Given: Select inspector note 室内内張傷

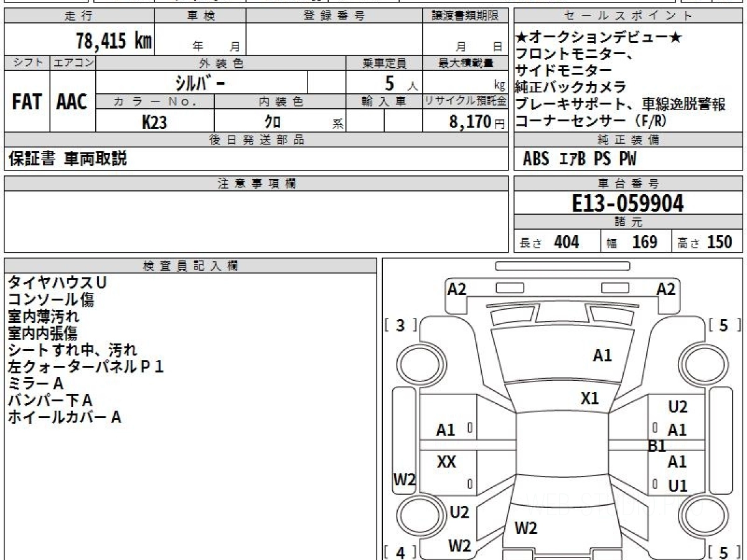Looking at the screenshot, I should 42,333.
